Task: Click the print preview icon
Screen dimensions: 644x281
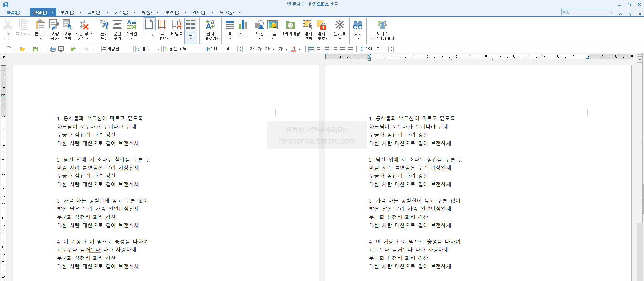Action: (61, 49)
